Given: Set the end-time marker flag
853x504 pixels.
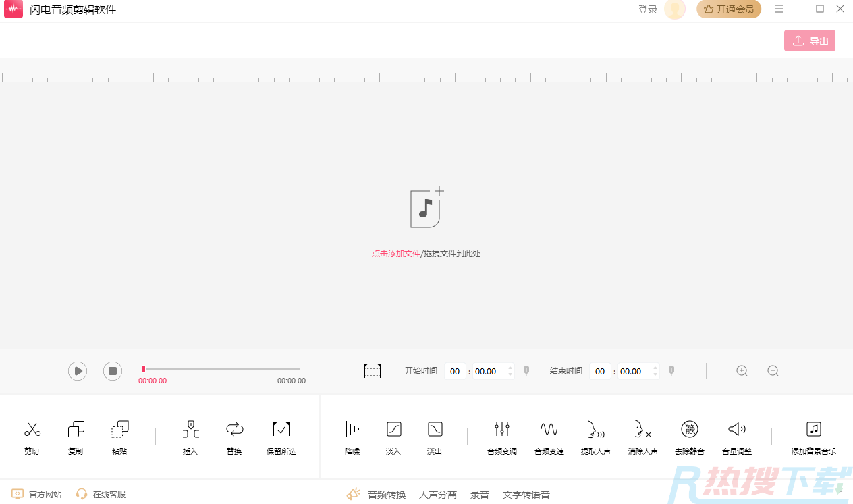Looking at the screenshot, I should click(x=671, y=370).
